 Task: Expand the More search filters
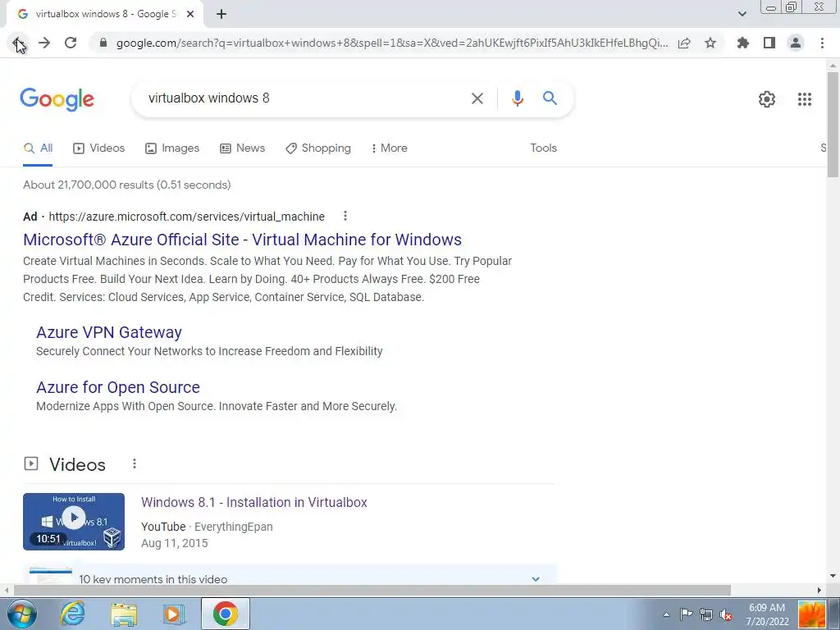(x=390, y=148)
